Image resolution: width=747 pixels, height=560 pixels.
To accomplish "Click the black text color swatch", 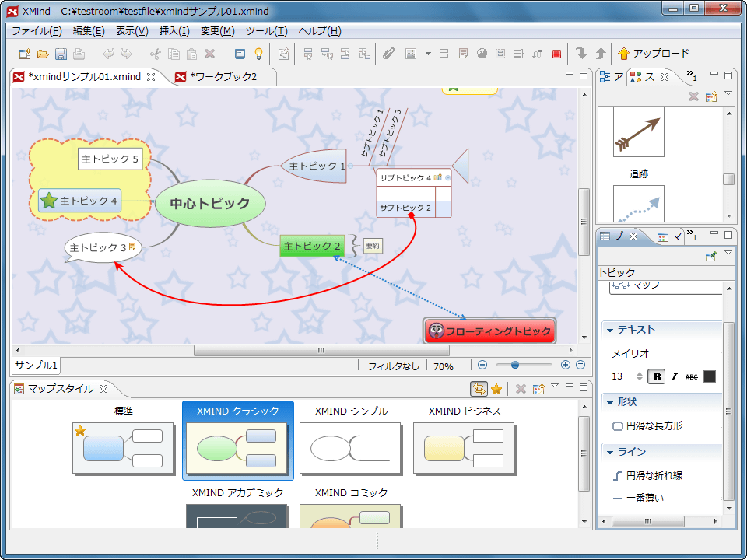I will click(710, 376).
